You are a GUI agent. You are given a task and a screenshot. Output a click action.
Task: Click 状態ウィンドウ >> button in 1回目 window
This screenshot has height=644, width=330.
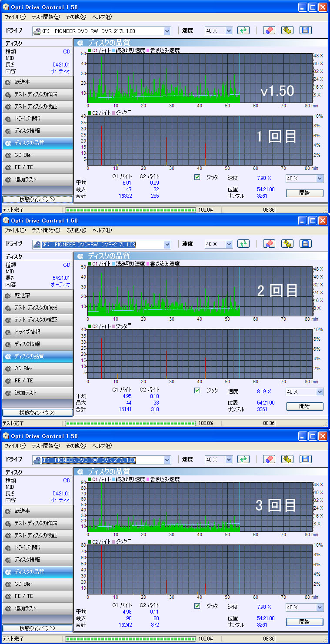pos(37,199)
